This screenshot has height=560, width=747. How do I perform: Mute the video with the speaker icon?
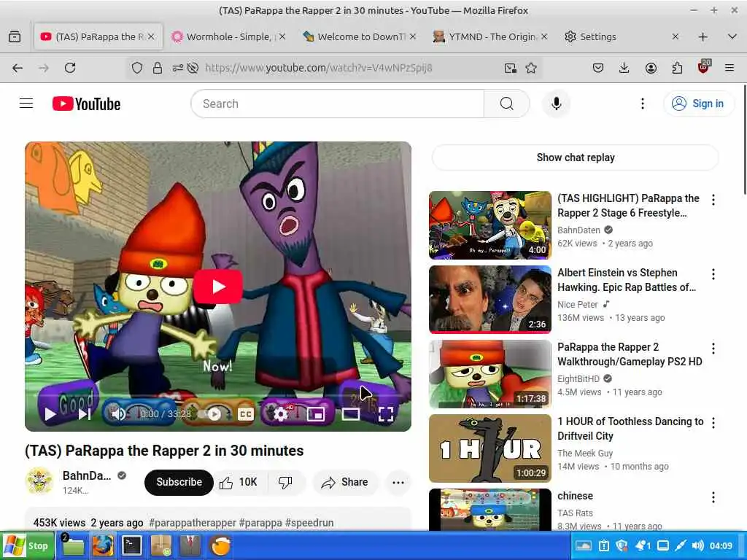tap(117, 414)
